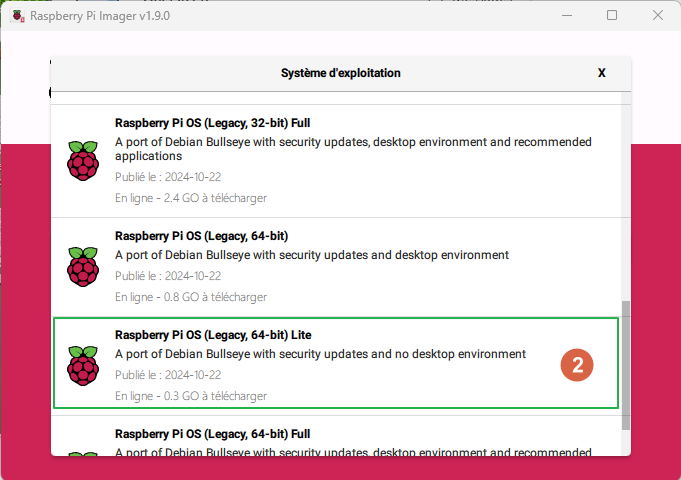Click description with no desktop environment
Screen dimensions: 681x480
point(320,354)
